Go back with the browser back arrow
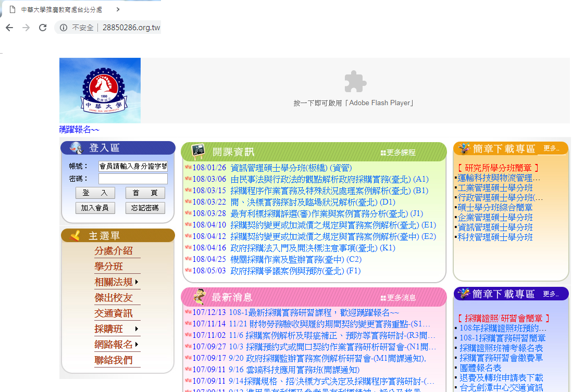This screenshot has height=392, width=572. point(9,28)
